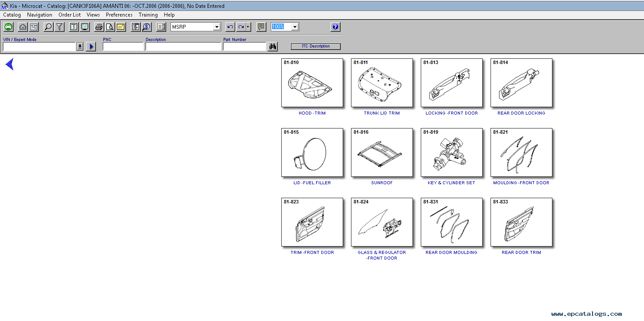This screenshot has width=644, height=321.
Task: Click the speech bubble notes icon
Action: pos(261,27)
